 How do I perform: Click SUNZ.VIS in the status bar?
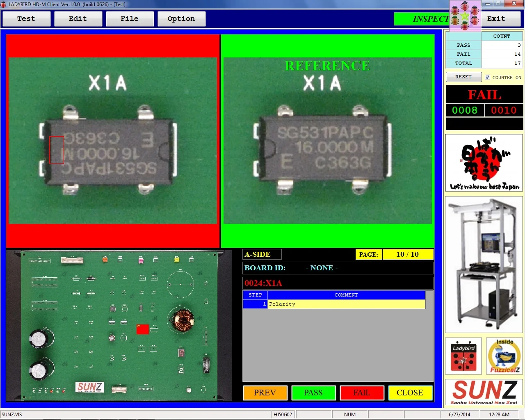pos(12,414)
